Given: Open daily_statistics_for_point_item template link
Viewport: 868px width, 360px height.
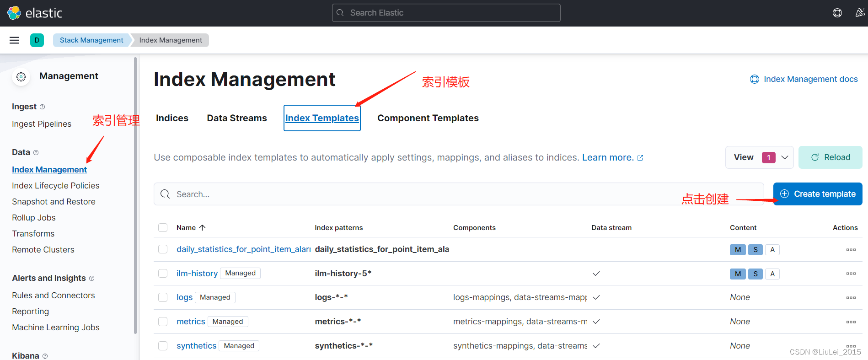Looking at the screenshot, I should click(x=244, y=249).
